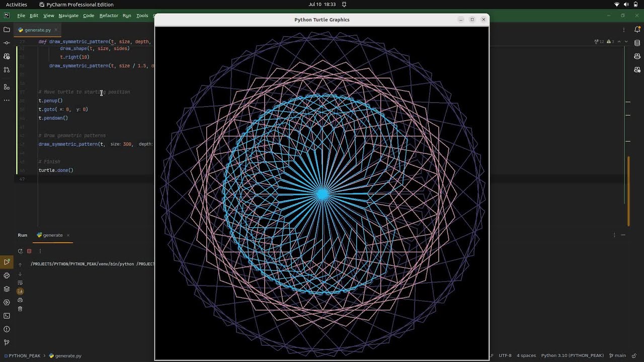Open Run panel options three-dot icon

tap(614, 235)
